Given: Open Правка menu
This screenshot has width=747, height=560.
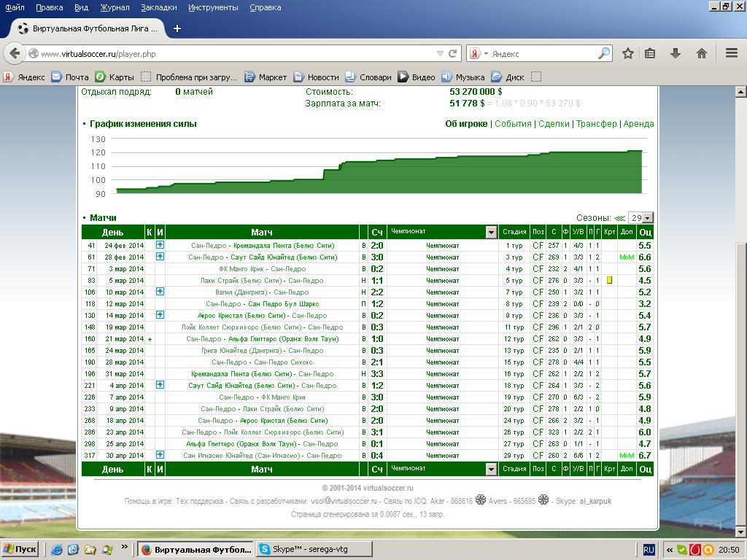Looking at the screenshot, I should 50,7.
